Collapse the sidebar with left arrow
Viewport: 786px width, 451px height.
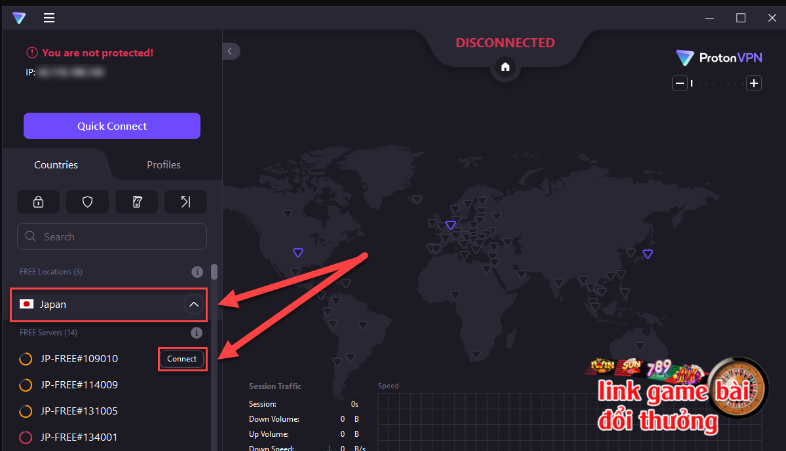coord(230,51)
